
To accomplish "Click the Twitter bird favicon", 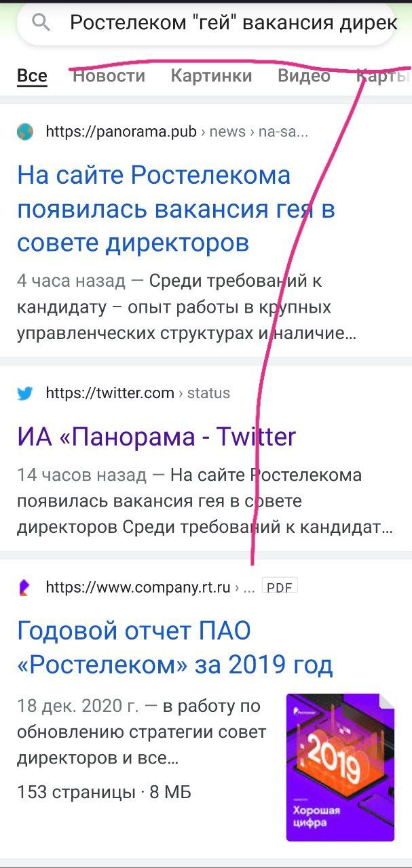I will click(25, 393).
